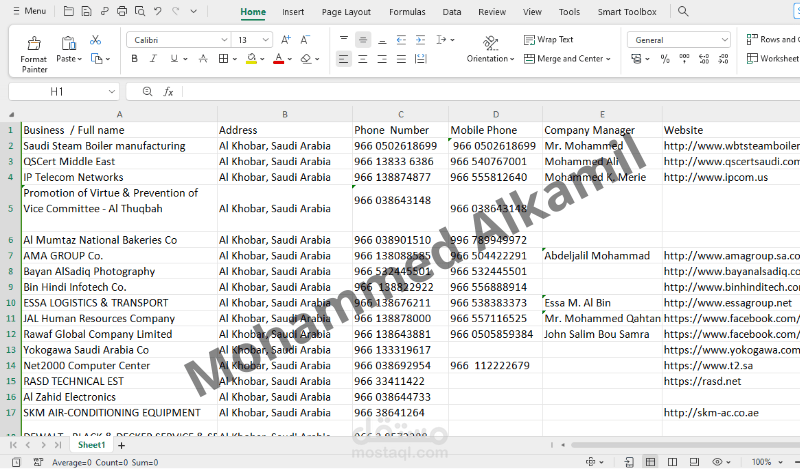800x470 pixels.
Task: Click the Copy icon
Action: pos(96,59)
